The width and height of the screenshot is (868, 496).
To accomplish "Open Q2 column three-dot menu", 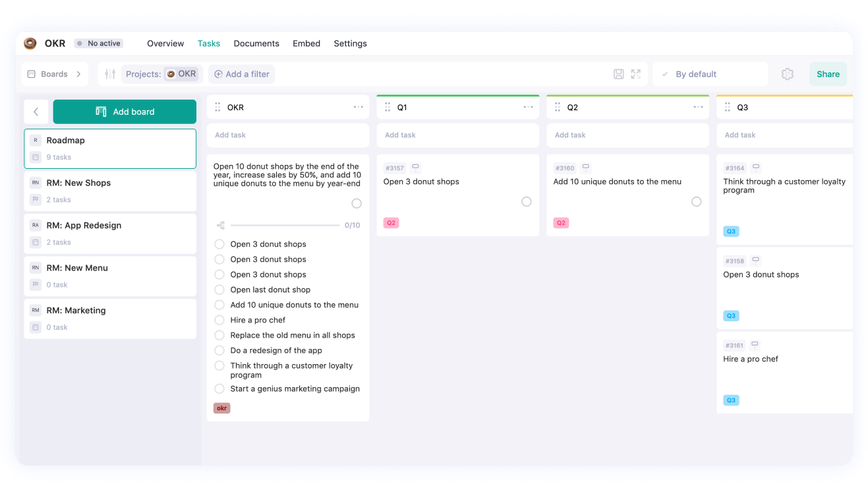I will pos(699,107).
